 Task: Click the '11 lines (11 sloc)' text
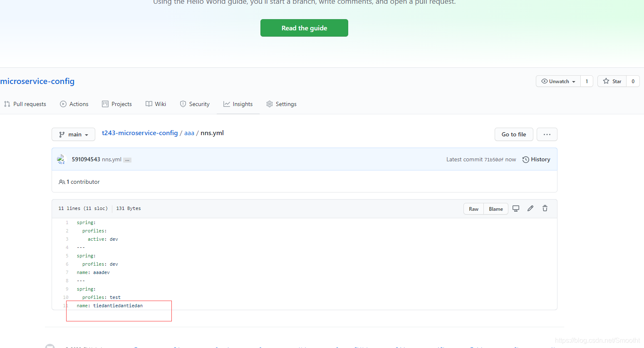tap(83, 208)
